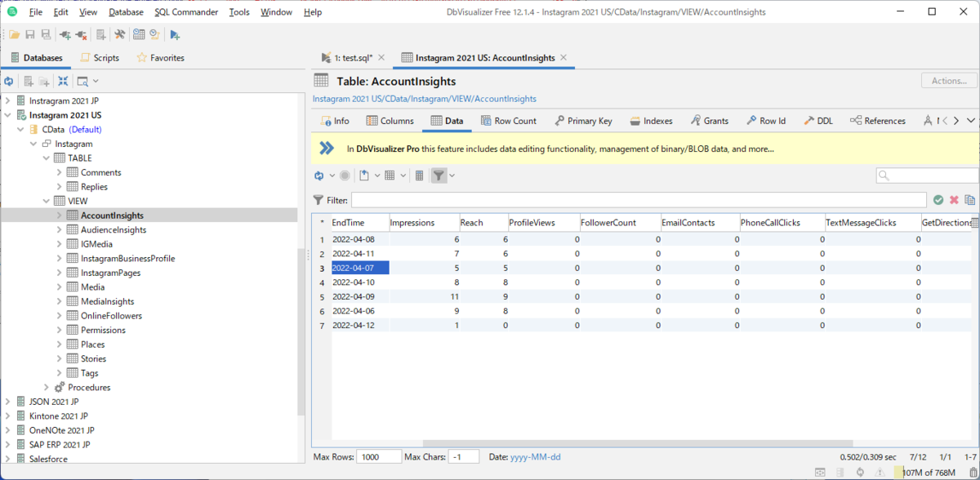Click the calculator icon in grid toolbar
The height and width of the screenshot is (480, 980).
[x=419, y=176]
